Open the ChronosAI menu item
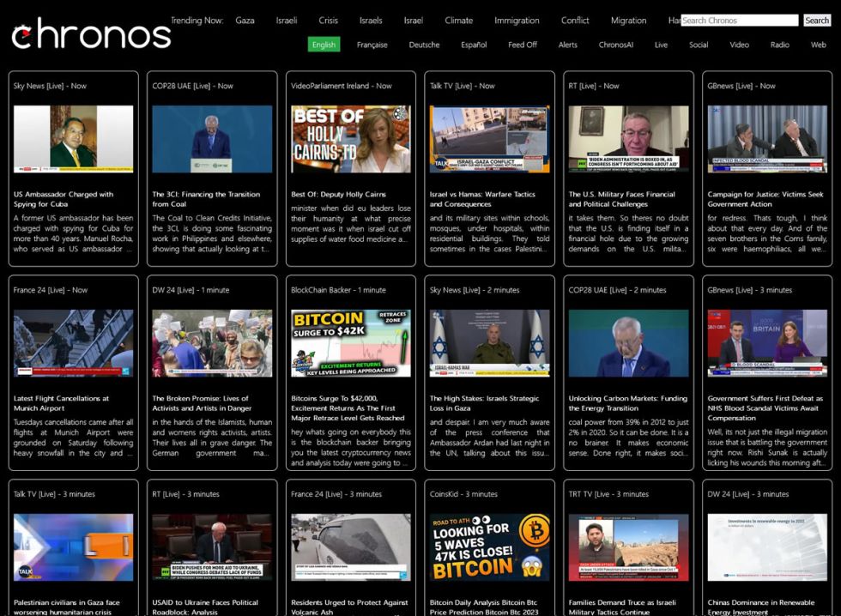Image resolution: width=841 pixels, height=616 pixels. (x=616, y=45)
